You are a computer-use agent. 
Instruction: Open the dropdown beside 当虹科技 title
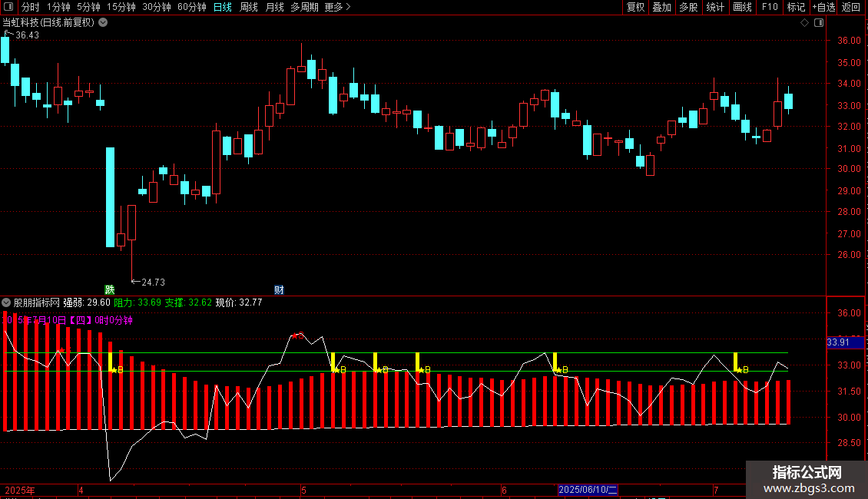(x=103, y=23)
